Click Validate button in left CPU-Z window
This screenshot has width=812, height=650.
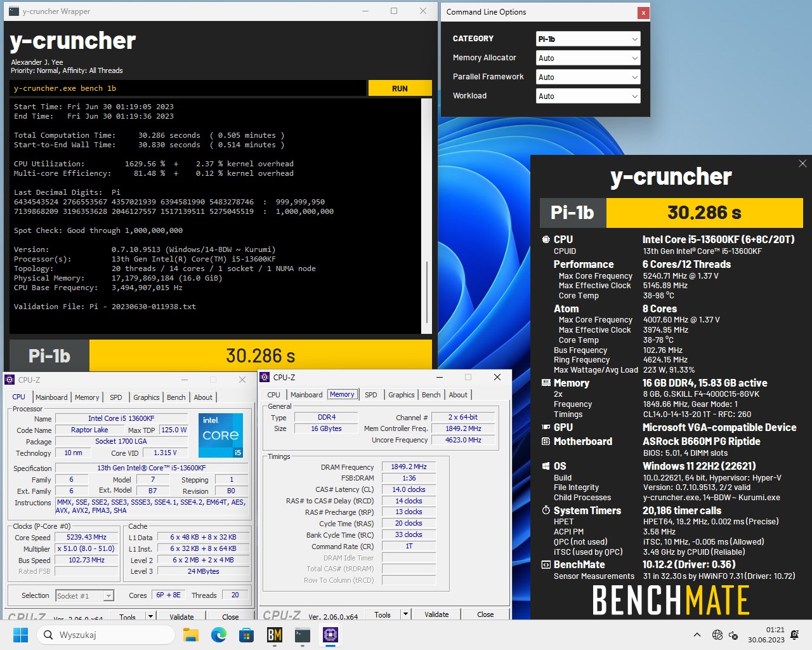(x=181, y=616)
